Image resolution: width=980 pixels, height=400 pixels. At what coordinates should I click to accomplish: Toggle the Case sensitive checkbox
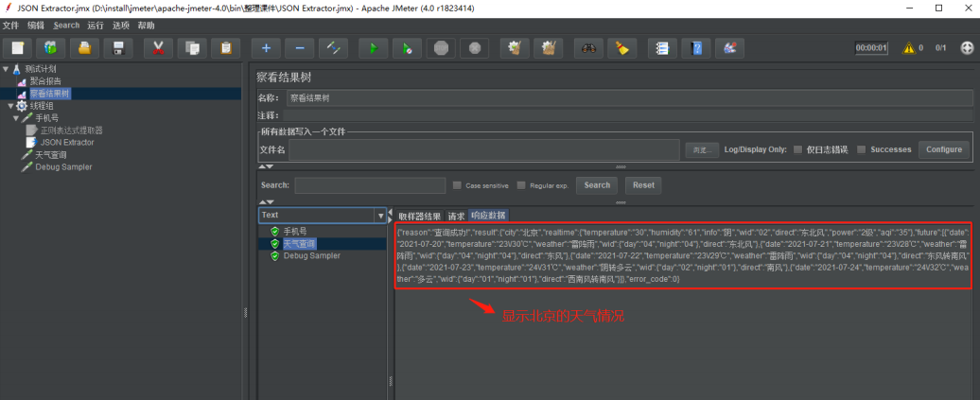[x=457, y=185]
